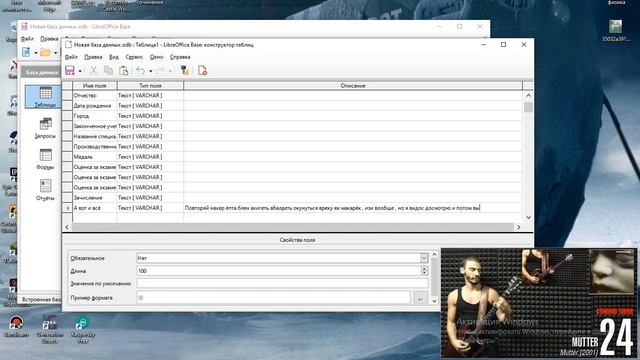Open the dropdown arrow beside the Save icon
Screen dimensions: 640x360
80,71
